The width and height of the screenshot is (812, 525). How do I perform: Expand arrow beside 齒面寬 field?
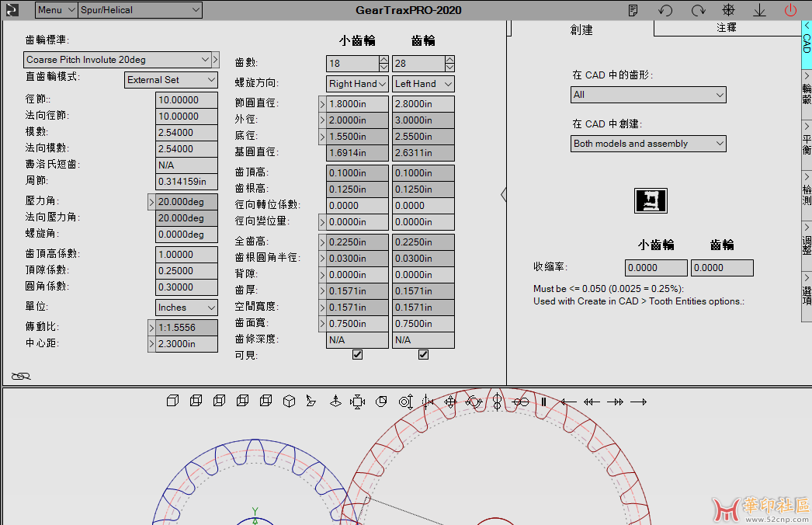pos(322,323)
